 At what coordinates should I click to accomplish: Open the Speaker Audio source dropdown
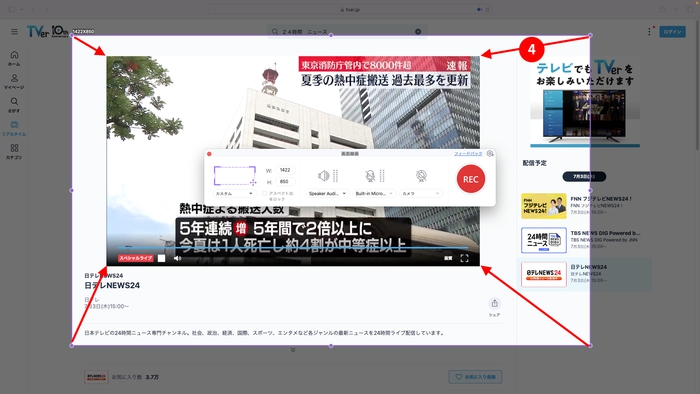click(327, 194)
